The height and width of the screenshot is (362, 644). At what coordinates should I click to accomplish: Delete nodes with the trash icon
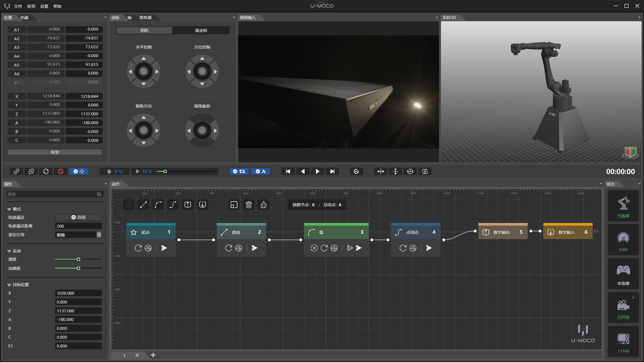[249, 204]
